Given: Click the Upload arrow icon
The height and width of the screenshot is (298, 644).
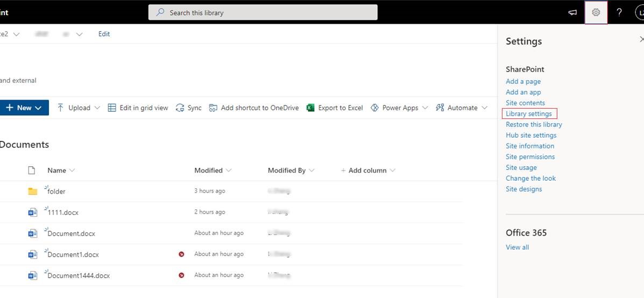Looking at the screenshot, I should pyautogui.click(x=61, y=108).
